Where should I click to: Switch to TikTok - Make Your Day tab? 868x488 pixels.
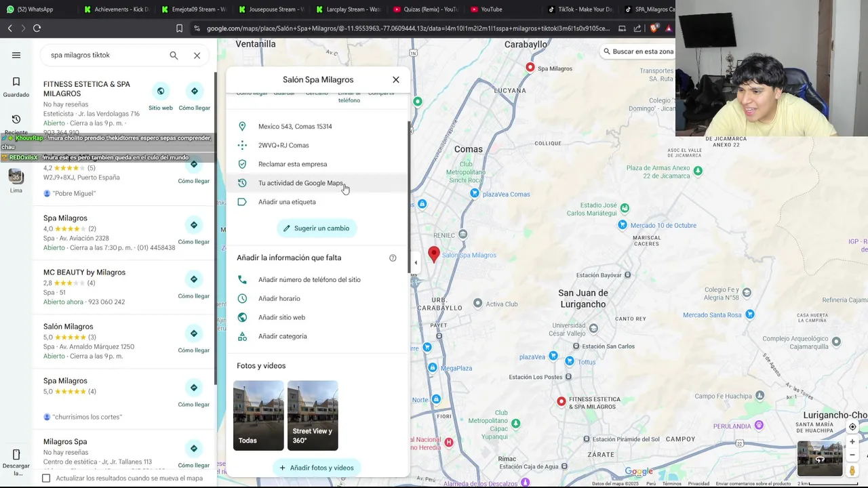(580, 9)
